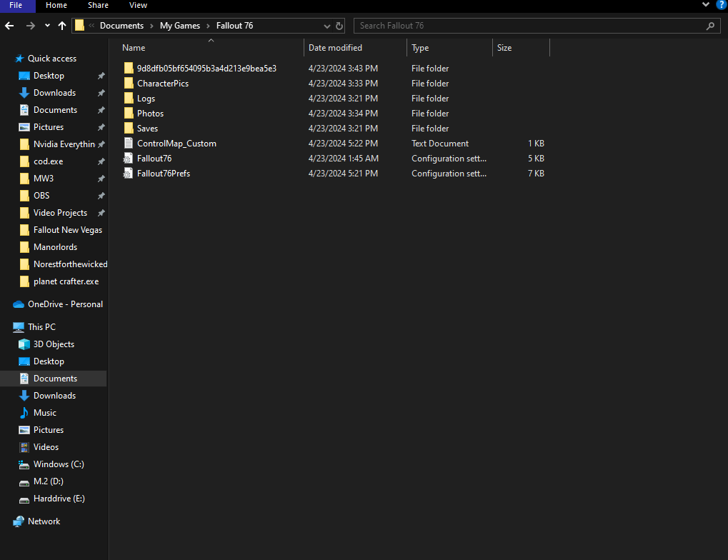Expand the ribbon with the chevron
Screen dimensions: 728x560
[707, 5]
